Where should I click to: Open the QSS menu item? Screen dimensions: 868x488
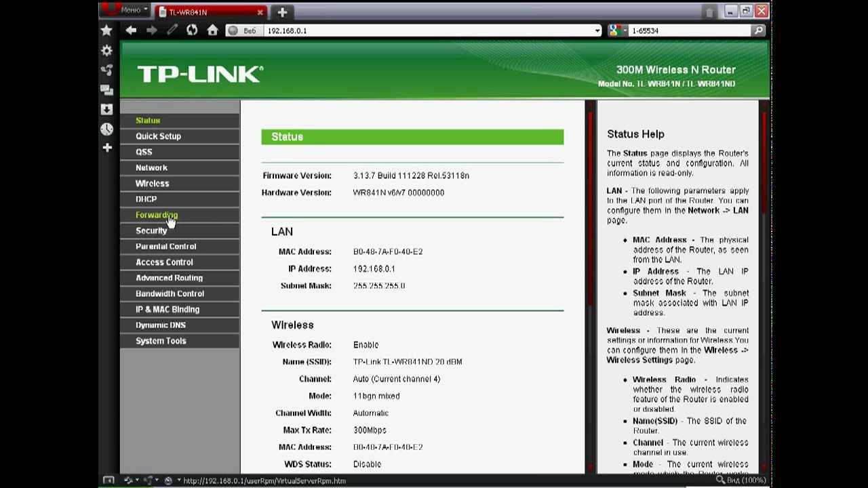click(144, 152)
